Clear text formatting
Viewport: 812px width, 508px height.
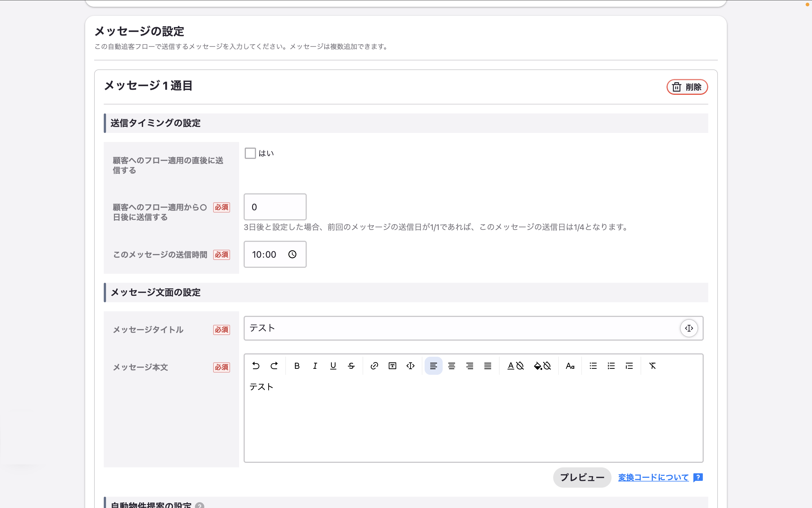click(x=652, y=366)
